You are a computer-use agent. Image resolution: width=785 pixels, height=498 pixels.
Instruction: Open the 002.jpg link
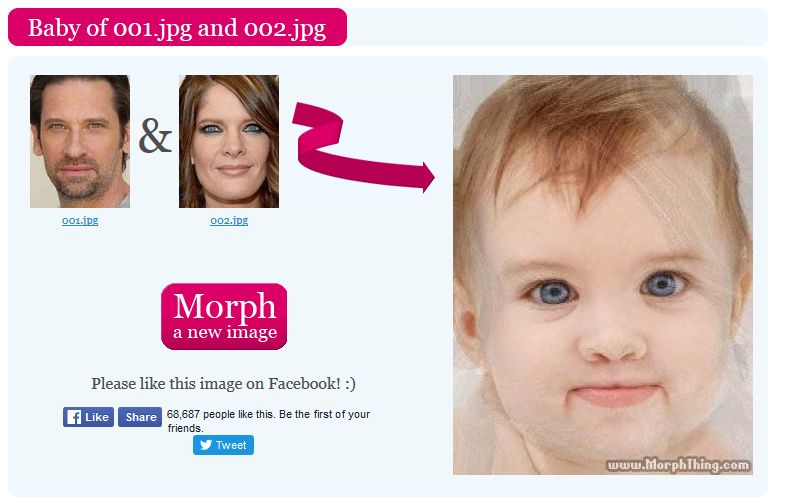click(229, 220)
